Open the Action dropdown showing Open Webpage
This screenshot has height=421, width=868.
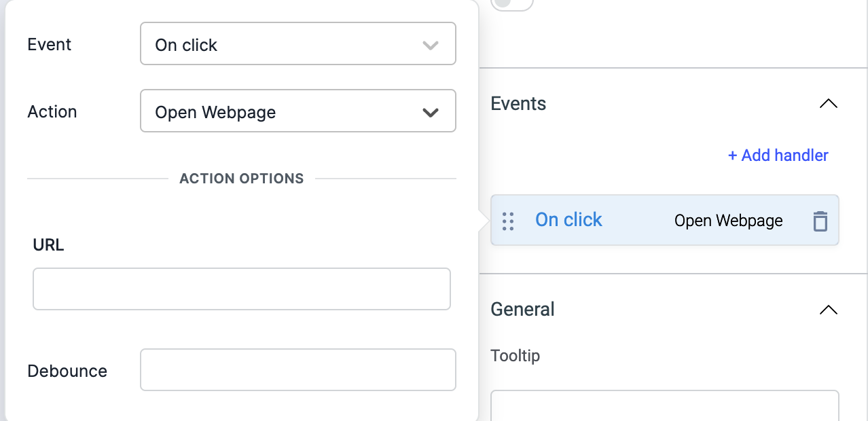click(297, 111)
